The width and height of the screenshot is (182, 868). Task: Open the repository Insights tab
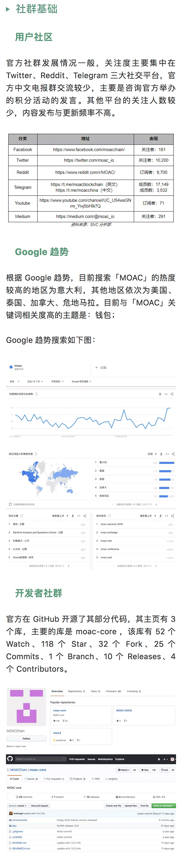111,779
